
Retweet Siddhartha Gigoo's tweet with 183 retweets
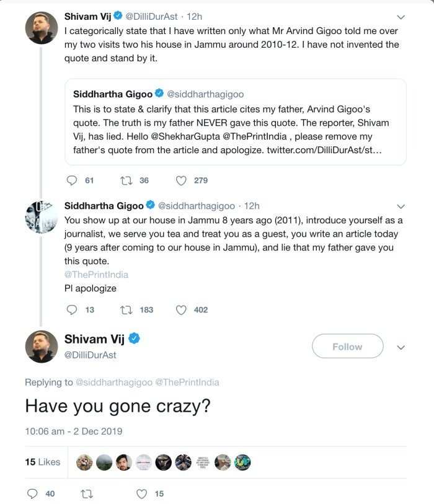[x=126, y=309]
